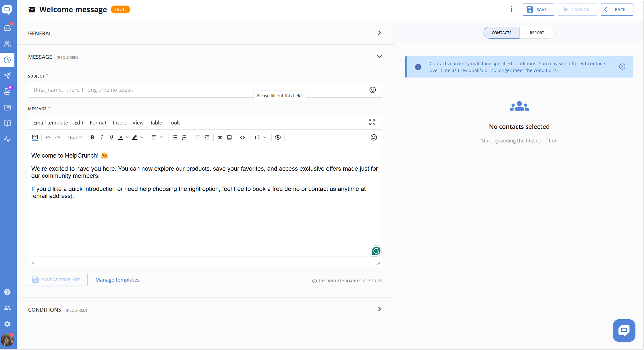Apply the text color
This screenshot has height=350, width=644.
click(121, 137)
